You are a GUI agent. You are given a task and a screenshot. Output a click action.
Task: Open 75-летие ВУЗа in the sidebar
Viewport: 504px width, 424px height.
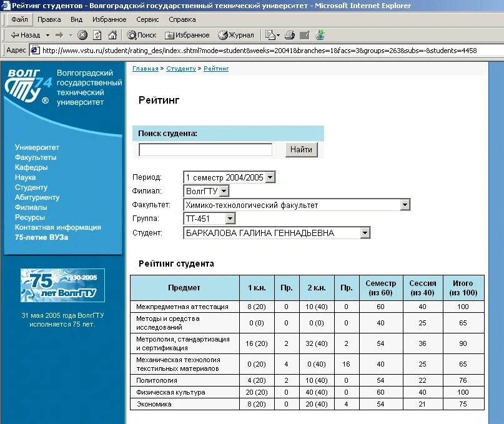[x=41, y=237]
